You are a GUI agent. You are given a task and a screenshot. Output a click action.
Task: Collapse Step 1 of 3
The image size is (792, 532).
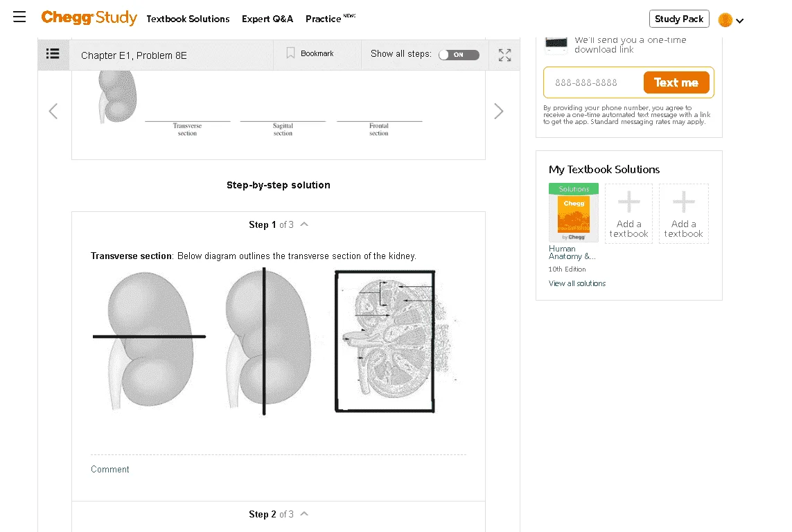(304, 224)
